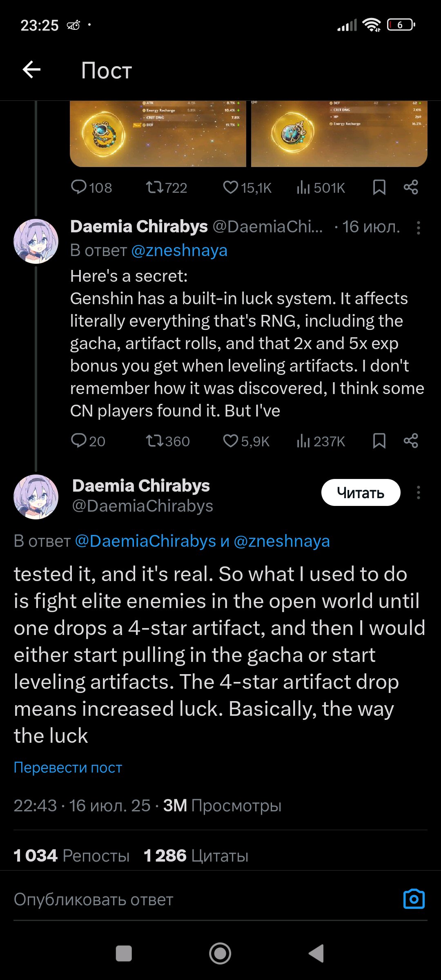
Task: Bookmark the post with 501K views
Action: pyautogui.click(x=379, y=187)
